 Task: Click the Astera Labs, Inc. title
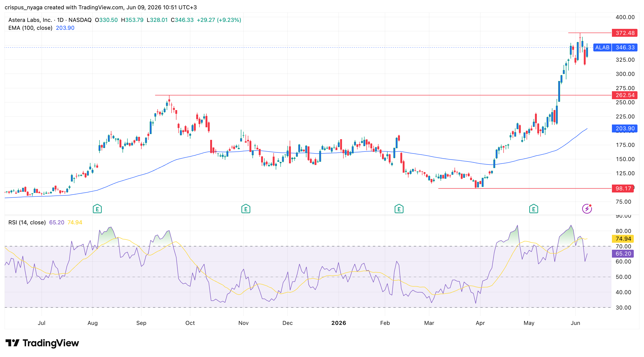point(30,20)
